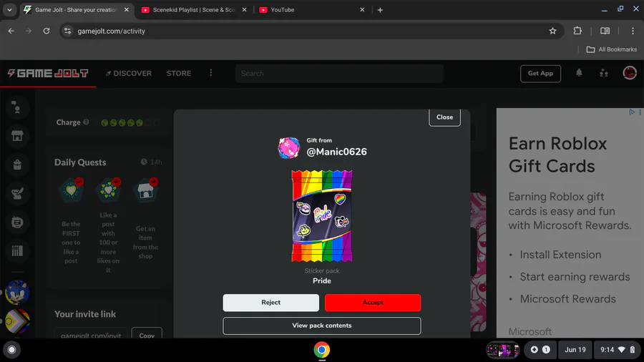Click the Earn Roblox Gift Cards ad headline
Screen dimensions: 644x362
pos(557,155)
